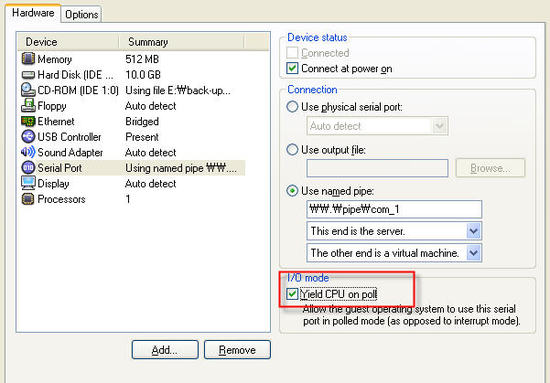Select the 'Using named pipe' summary text
The width and height of the screenshot is (550, 383).
(x=181, y=168)
